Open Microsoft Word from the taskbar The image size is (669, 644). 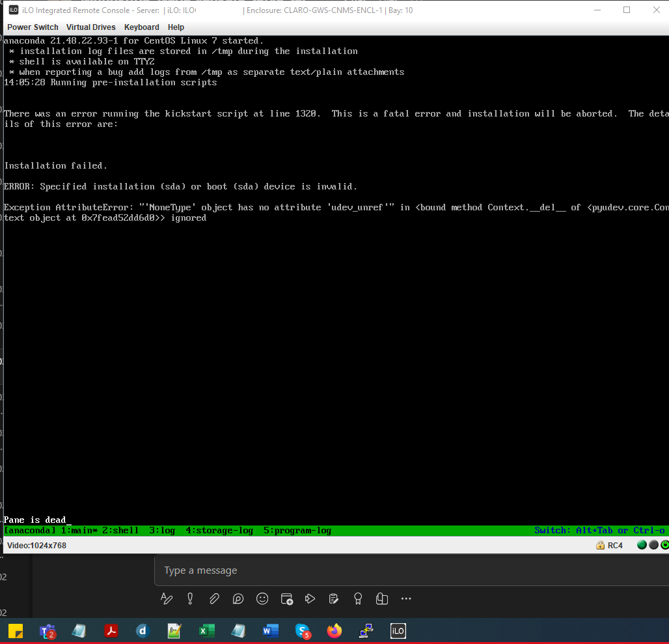coord(271,631)
